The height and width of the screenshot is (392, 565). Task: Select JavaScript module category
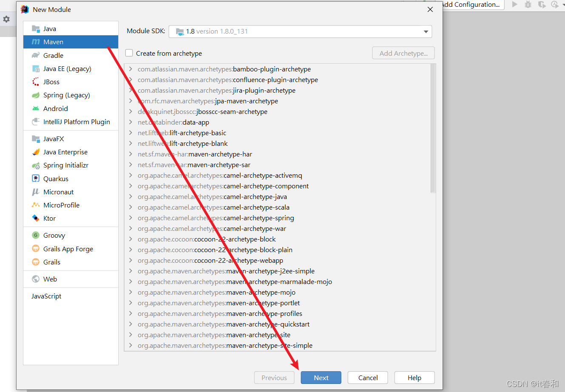pos(46,296)
